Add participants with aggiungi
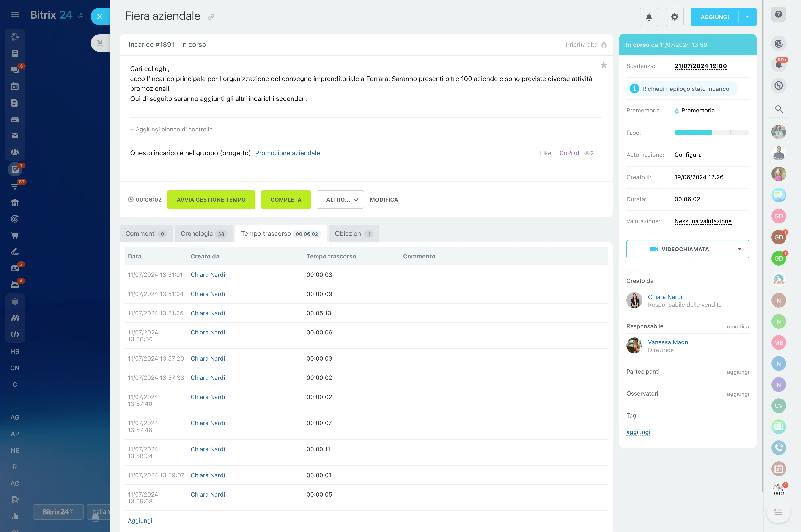The image size is (801, 532). pyautogui.click(x=738, y=372)
